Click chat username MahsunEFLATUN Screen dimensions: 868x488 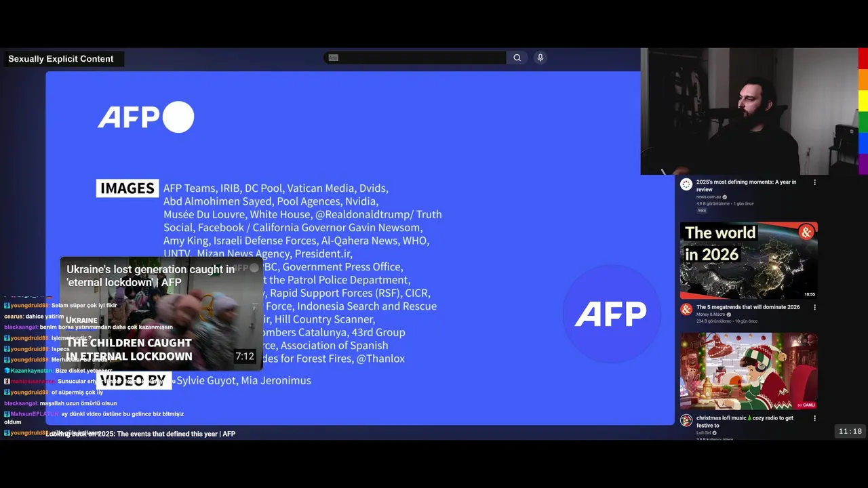35,414
